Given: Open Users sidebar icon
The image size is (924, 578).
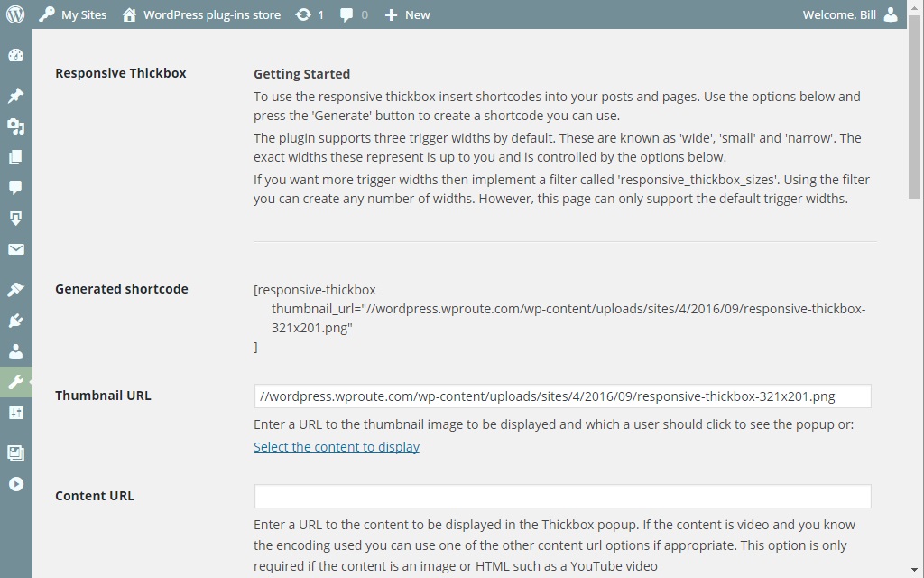Looking at the screenshot, I should [16, 351].
